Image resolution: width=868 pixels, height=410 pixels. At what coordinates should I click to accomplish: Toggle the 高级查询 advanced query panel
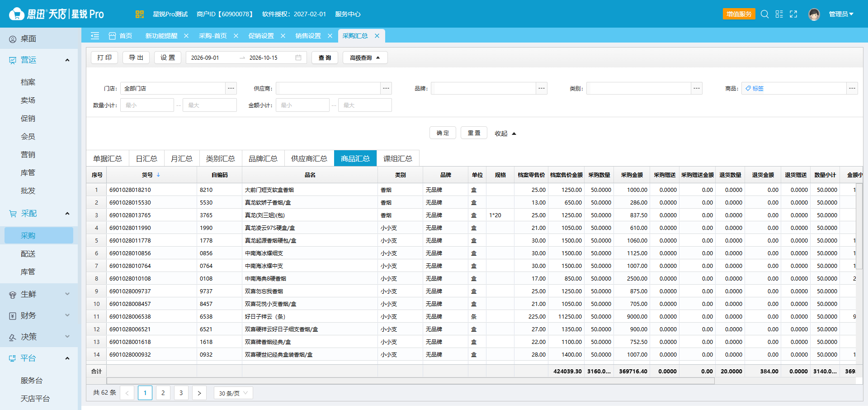(x=365, y=57)
